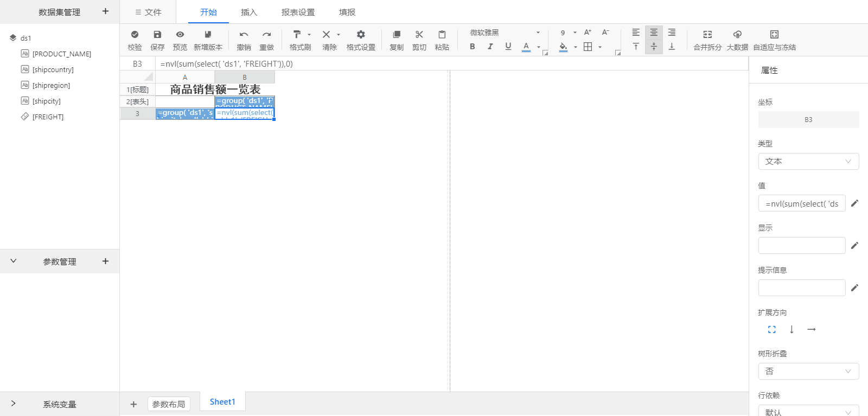Open 预览 preview eye icon
This screenshot has height=416, width=868.
(180, 34)
